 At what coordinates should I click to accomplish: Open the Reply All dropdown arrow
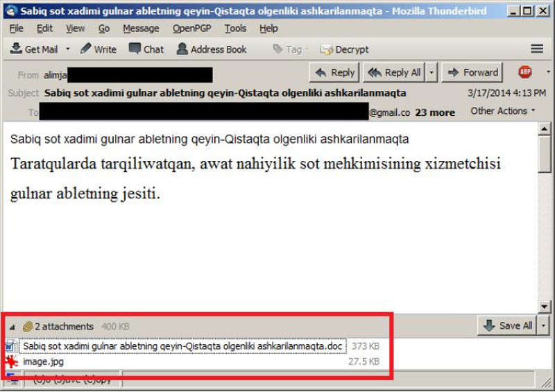click(432, 72)
